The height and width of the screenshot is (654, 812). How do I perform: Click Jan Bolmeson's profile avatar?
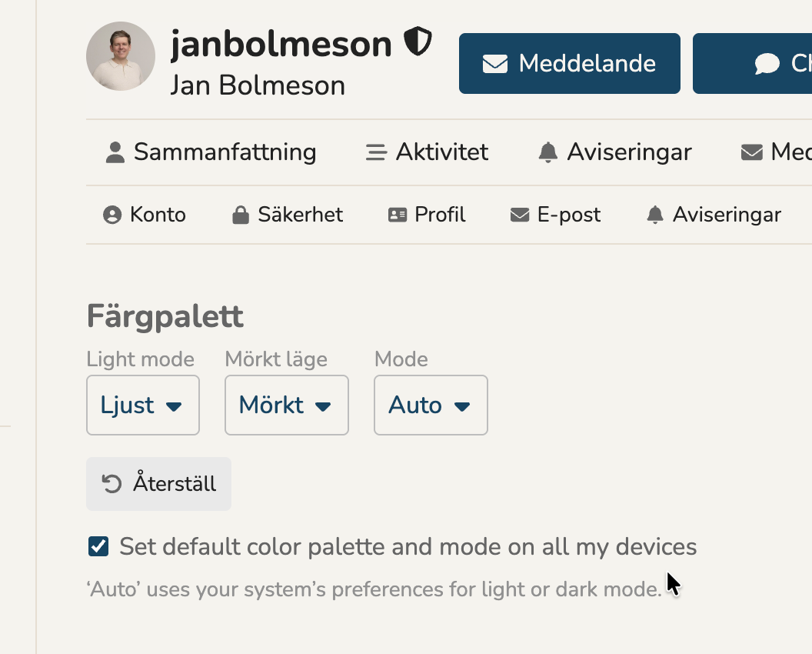pyautogui.click(x=121, y=56)
